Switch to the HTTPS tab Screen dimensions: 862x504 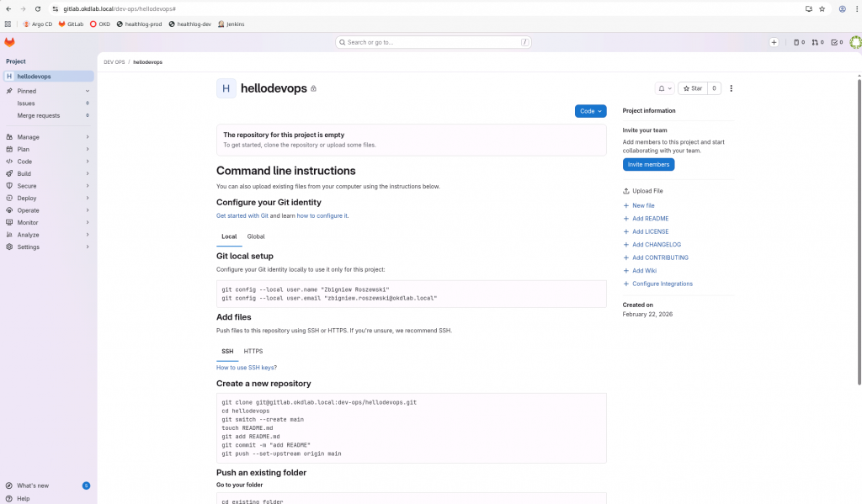pos(253,351)
